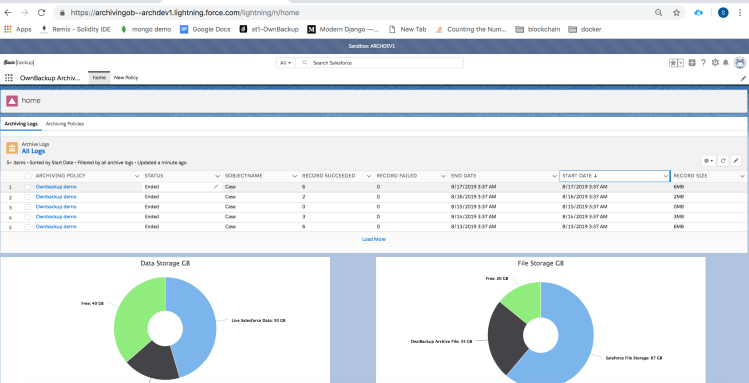Open the Record Succeeded column menu chevron
749x383 pixels.
(x=369, y=176)
